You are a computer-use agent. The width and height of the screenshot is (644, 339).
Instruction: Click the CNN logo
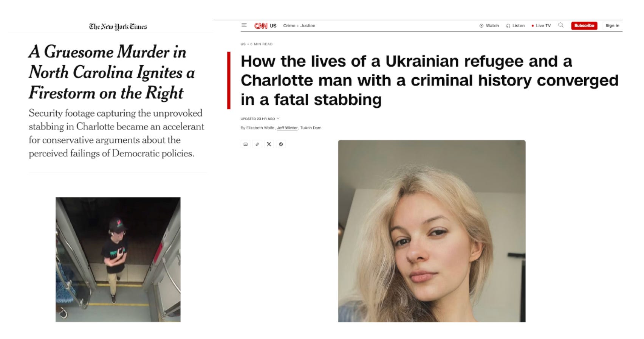click(261, 26)
